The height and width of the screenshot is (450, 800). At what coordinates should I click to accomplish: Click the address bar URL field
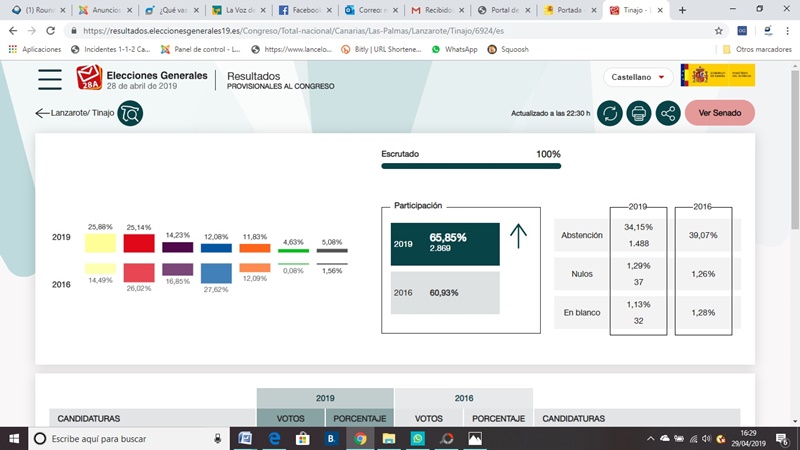pyautogui.click(x=380, y=30)
